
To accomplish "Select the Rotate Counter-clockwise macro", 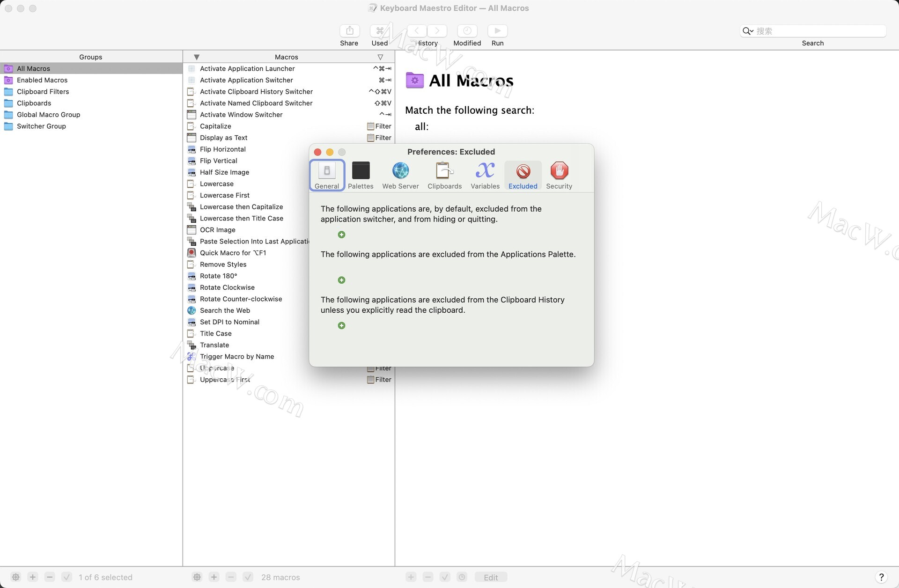I will point(246,299).
